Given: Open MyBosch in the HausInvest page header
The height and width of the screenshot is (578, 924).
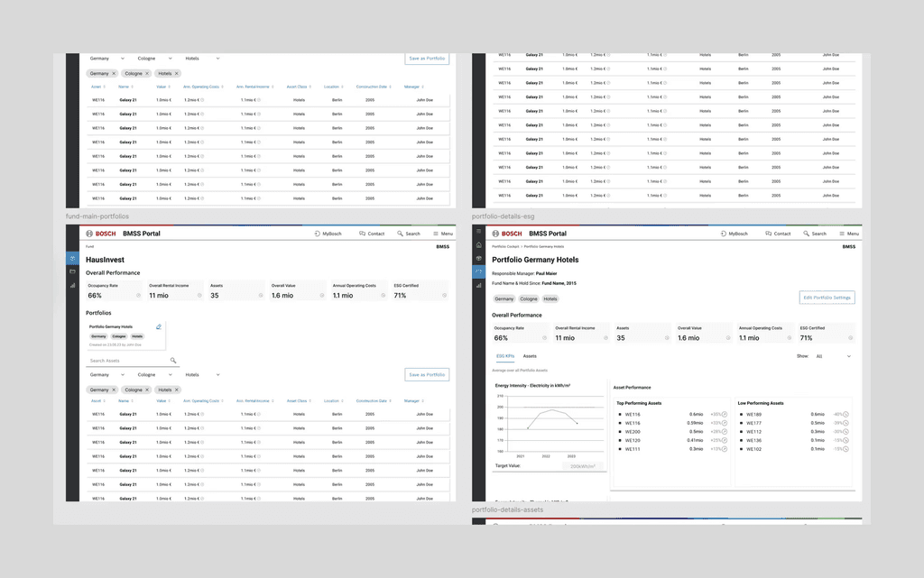Looking at the screenshot, I should pos(328,234).
